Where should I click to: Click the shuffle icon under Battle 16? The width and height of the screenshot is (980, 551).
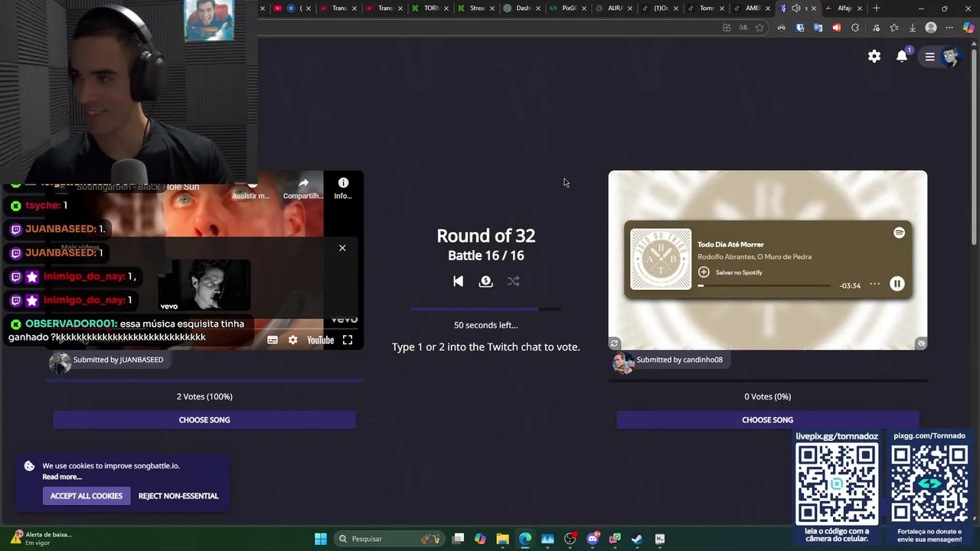click(x=513, y=282)
